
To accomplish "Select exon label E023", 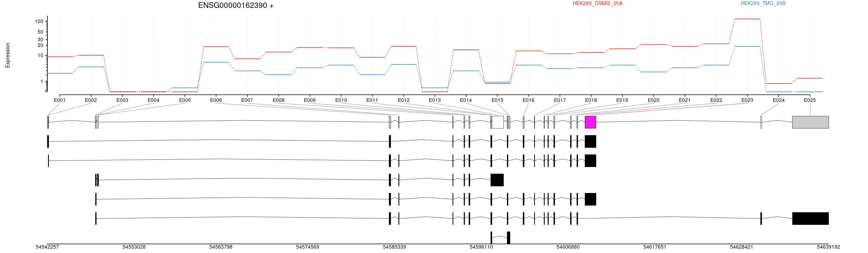I will click(x=747, y=100).
